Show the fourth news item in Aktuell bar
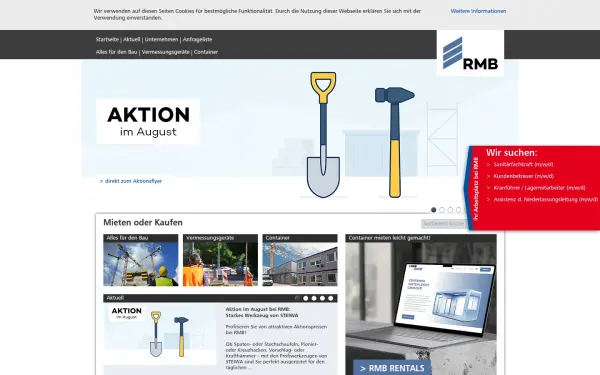The width and height of the screenshot is (600, 375). [x=323, y=298]
